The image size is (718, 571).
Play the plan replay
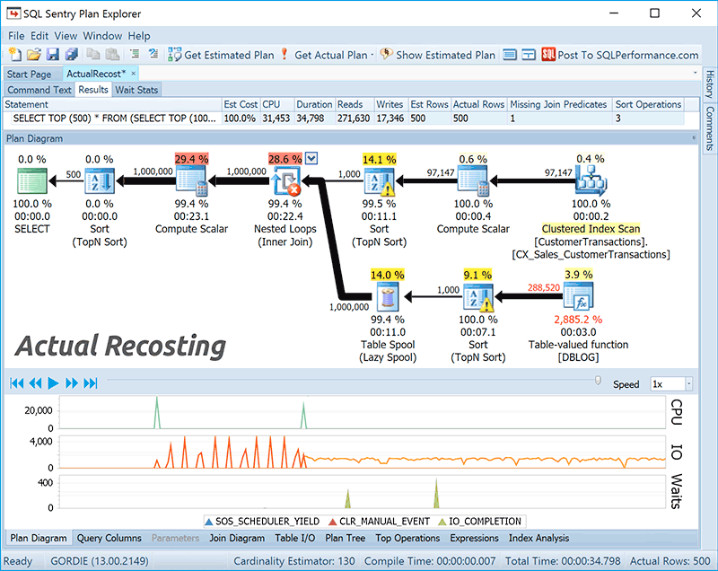[x=53, y=383]
